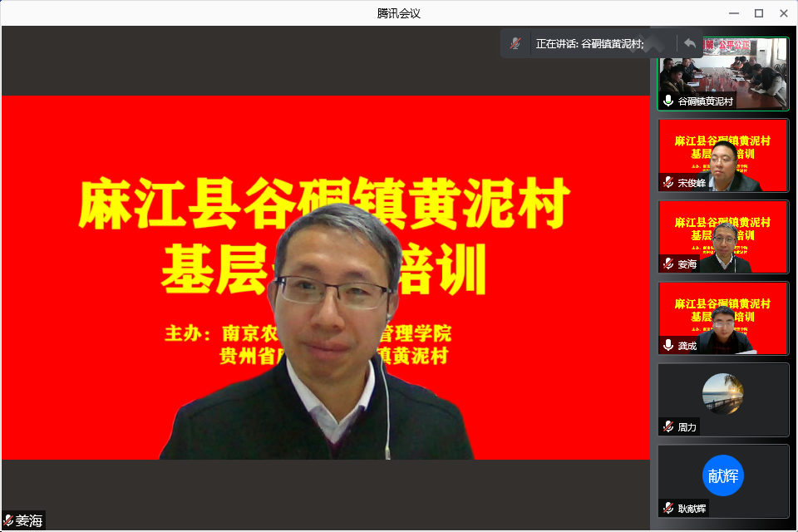Select 姜海's video thumbnail in the sidebar
The height and width of the screenshot is (532, 798).
point(723,236)
